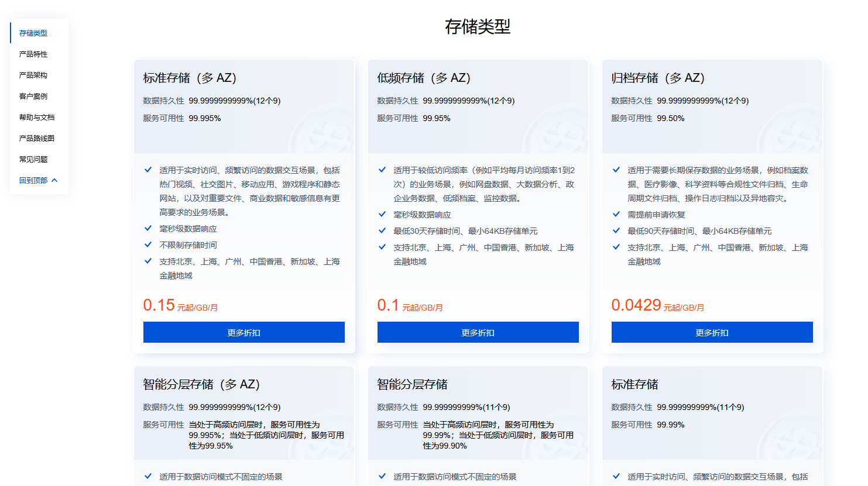Click the checkmark beside 最低30天存储时间

[382, 230]
